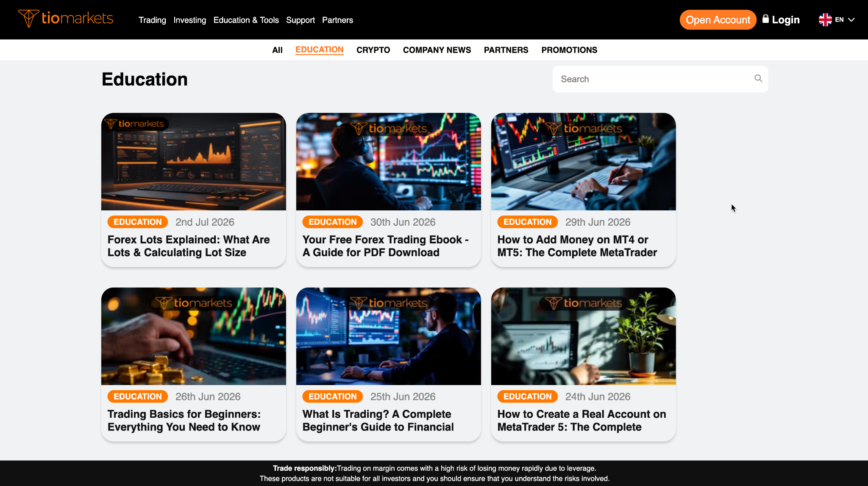
Task: Switch to the PROMOTIONS tab
Action: 569,50
